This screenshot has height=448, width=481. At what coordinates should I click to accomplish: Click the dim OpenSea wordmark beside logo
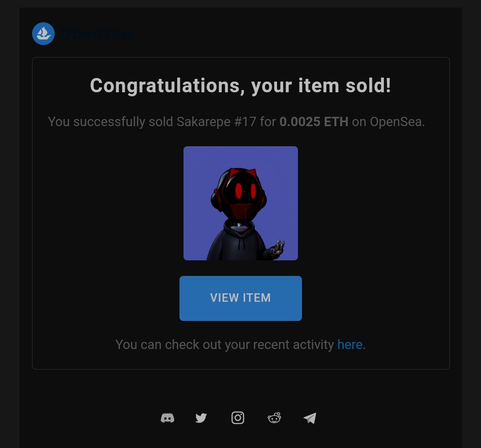click(96, 34)
